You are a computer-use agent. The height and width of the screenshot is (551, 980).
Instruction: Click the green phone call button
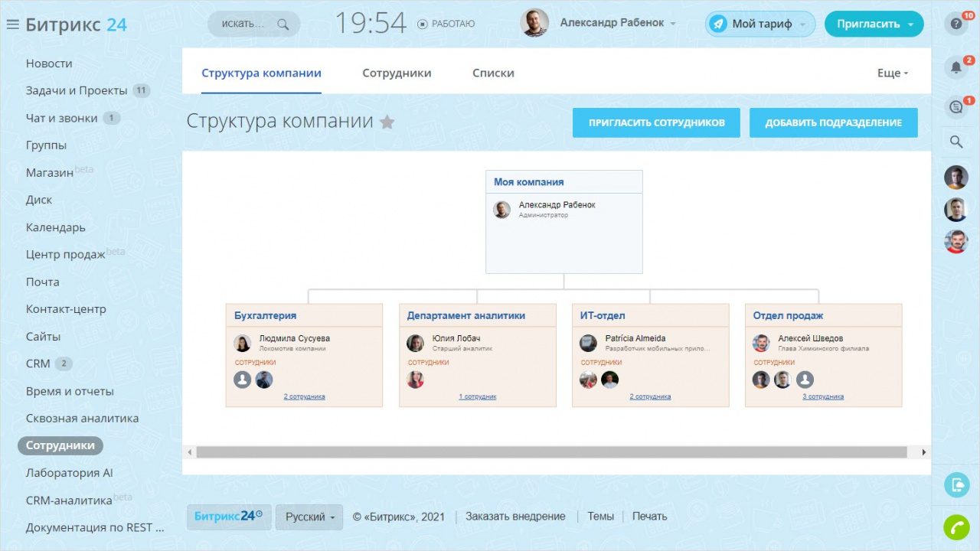pyautogui.click(x=956, y=527)
